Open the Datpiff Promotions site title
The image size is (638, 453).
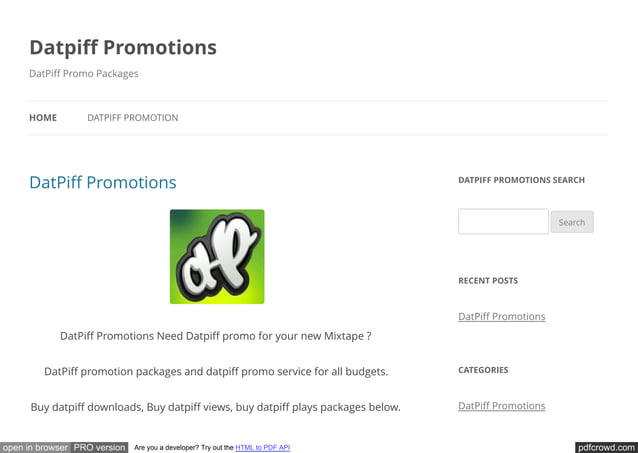tap(122, 47)
